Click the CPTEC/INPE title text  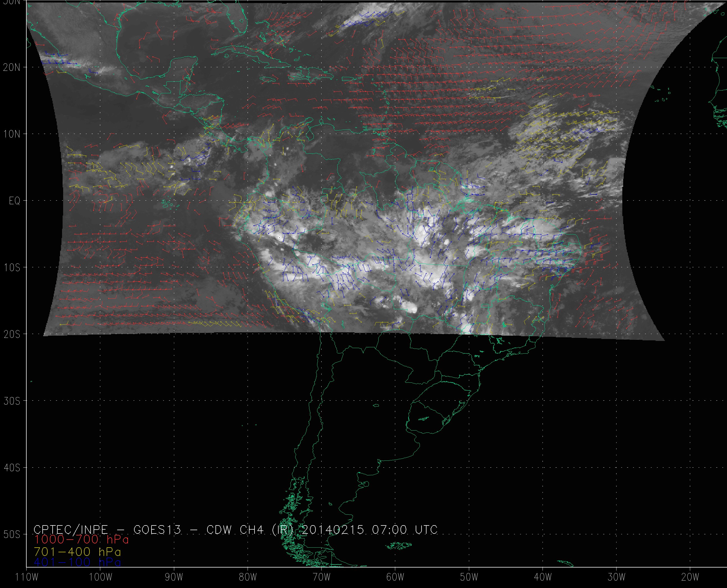71,529
